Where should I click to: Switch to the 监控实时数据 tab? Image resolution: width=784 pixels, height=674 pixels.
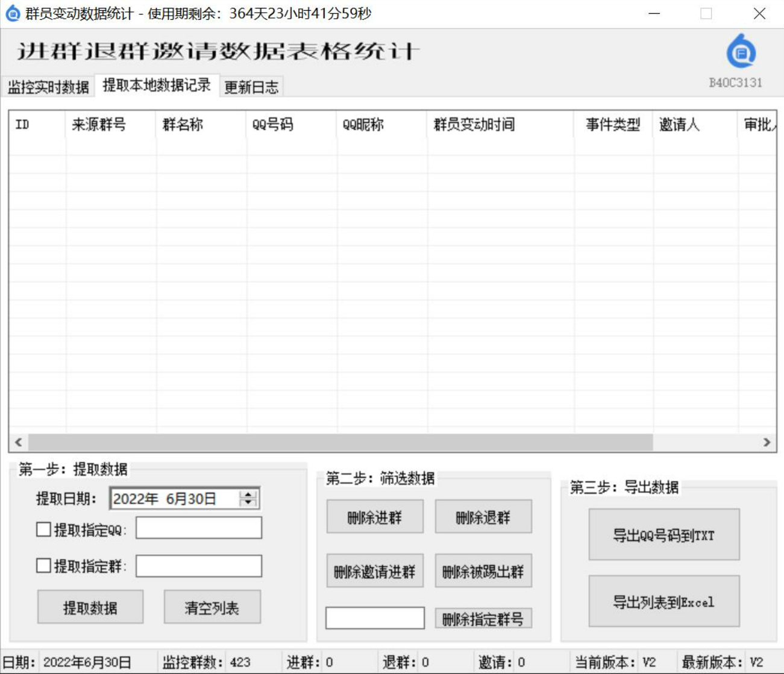(x=48, y=87)
